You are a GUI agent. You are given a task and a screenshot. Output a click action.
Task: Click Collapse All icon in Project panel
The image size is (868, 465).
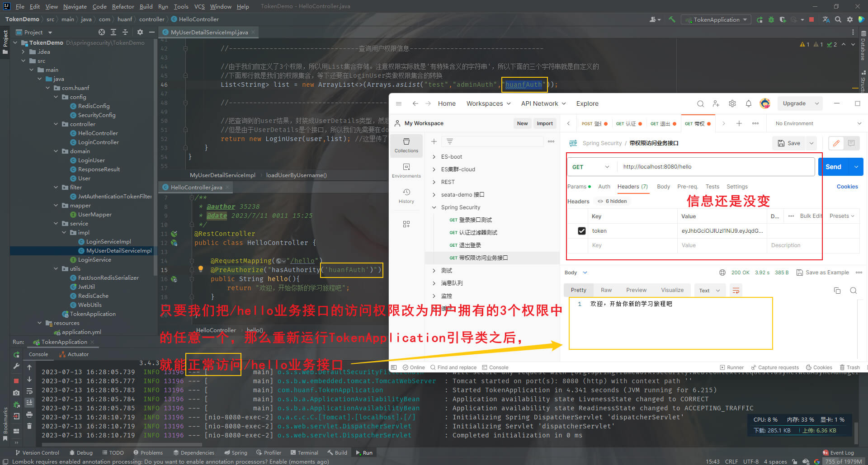click(125, 32)
